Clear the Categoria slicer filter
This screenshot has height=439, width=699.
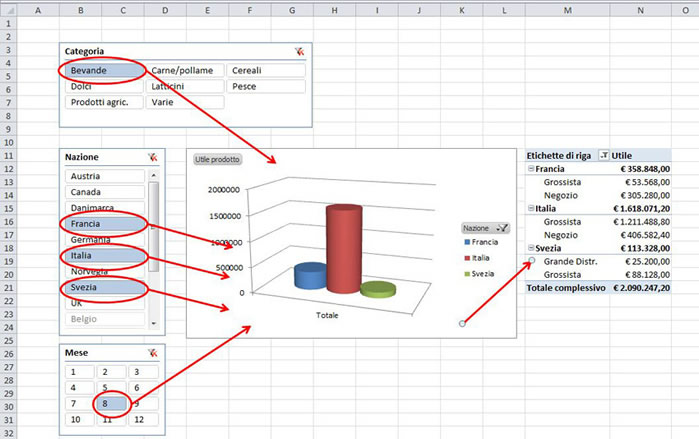(300, 51)
